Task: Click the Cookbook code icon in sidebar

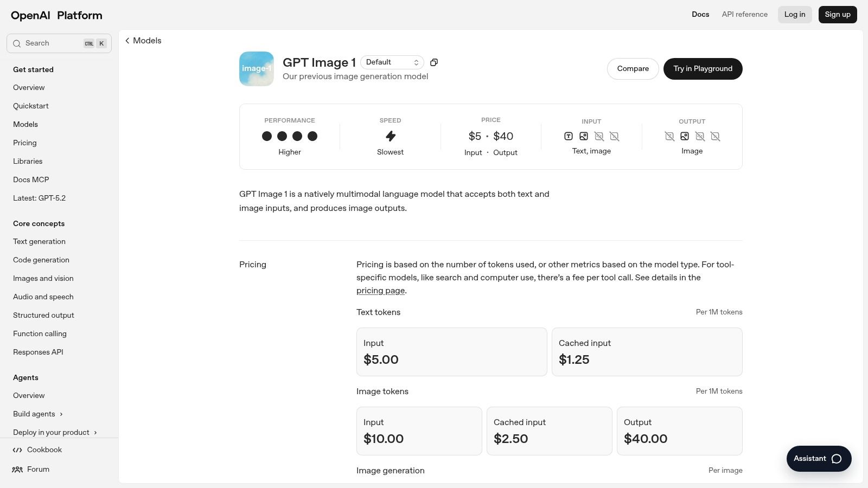Action: point(17,450)
